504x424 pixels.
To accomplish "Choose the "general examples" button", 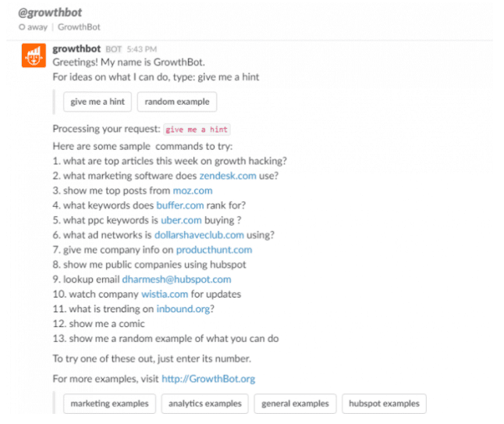I will [x=294, y=404].
